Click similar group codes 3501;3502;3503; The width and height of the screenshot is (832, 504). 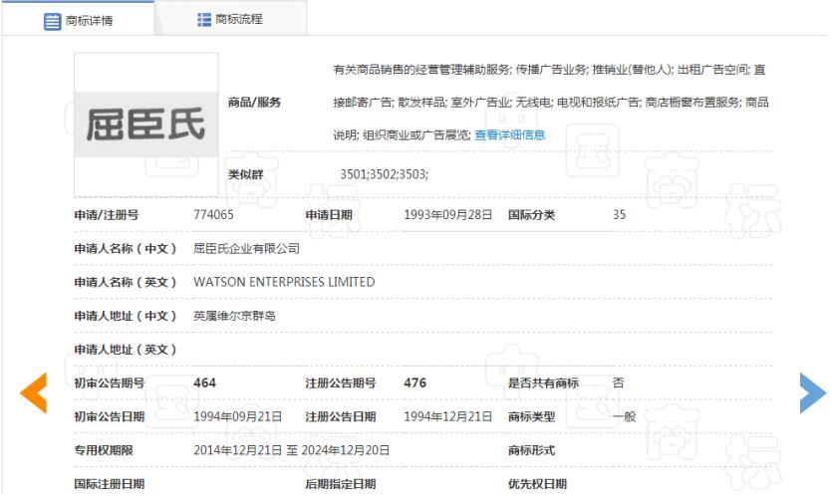tap(385, 174)
